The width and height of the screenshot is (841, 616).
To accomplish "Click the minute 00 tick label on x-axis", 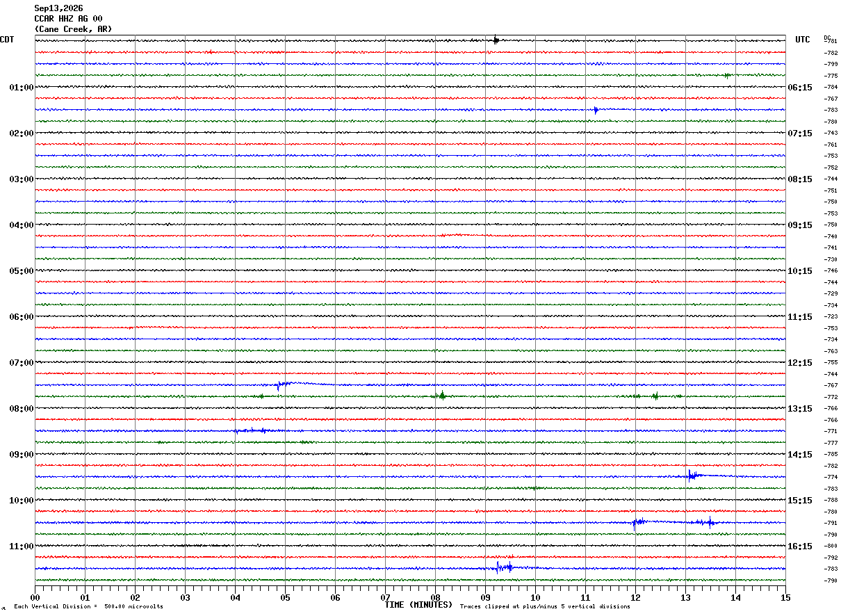I will tap(35, 597).
